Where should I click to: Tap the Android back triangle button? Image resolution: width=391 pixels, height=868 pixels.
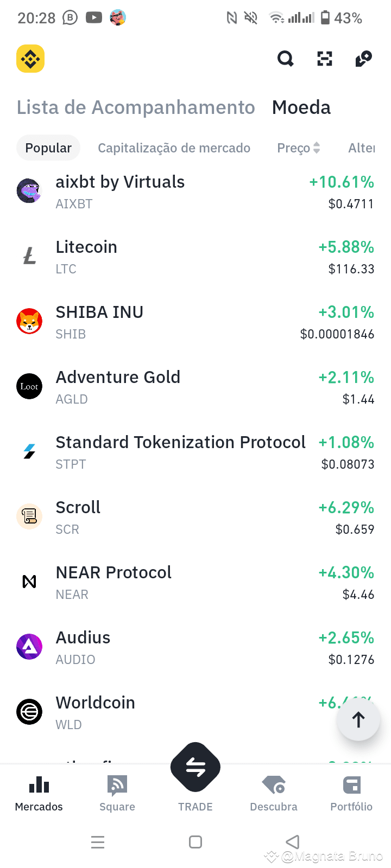tap(293, 842)
